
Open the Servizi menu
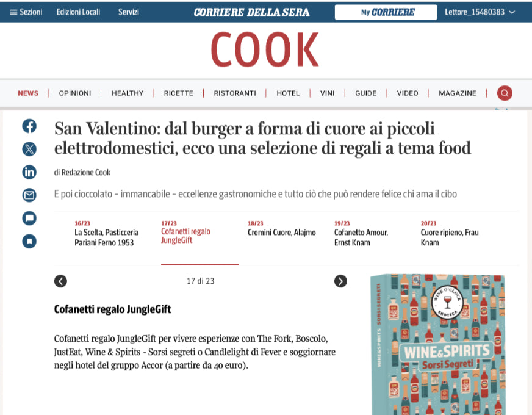(x=129, y=12)
